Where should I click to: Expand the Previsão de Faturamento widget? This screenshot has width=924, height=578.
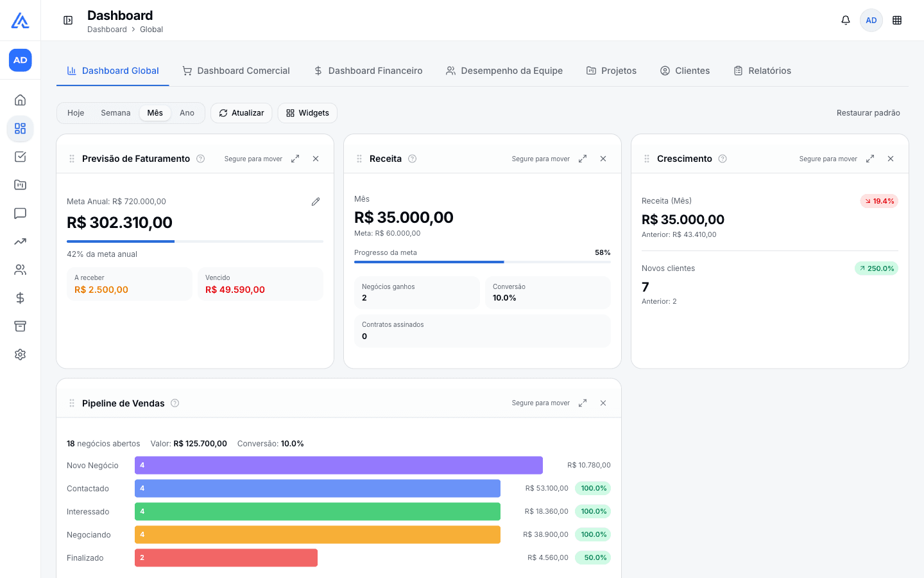point(295,159)
